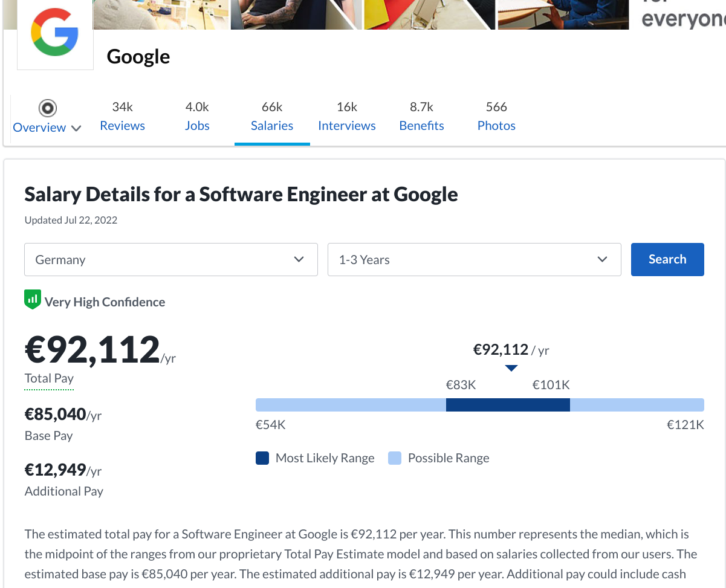
Task: Click the Most Likely Range legend text
Action: pyautogui.click(x=325, y=458)
